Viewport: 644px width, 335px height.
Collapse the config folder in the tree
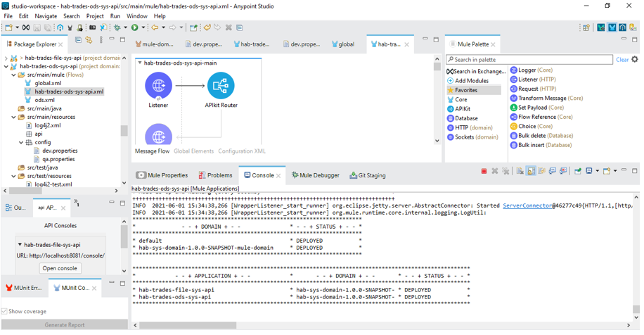pyautogui.click(x=21, y=142)
